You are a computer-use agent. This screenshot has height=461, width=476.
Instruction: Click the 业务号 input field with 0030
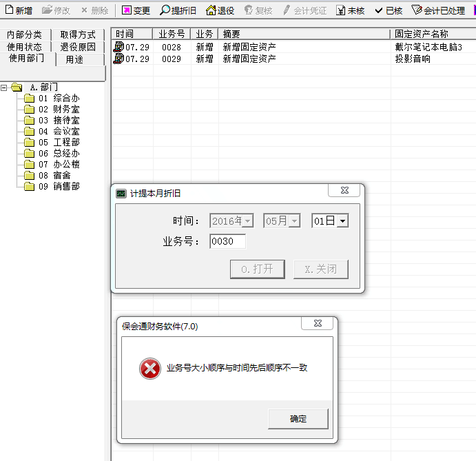click(x=228, y=241)
